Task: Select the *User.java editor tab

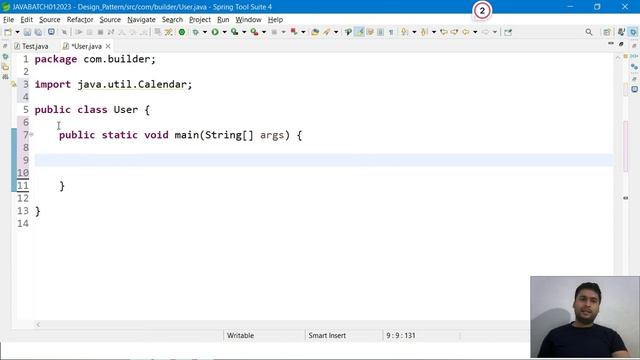Action: pyautogui.click(x=86, y=47)
